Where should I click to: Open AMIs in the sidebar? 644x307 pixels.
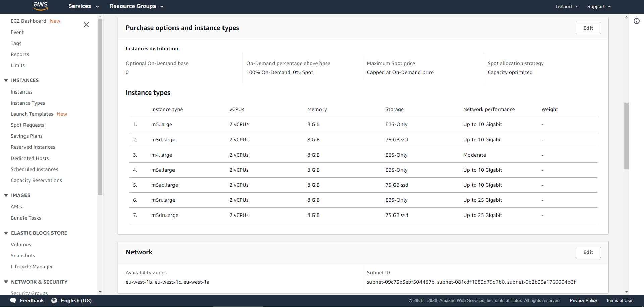click(16, 207)
